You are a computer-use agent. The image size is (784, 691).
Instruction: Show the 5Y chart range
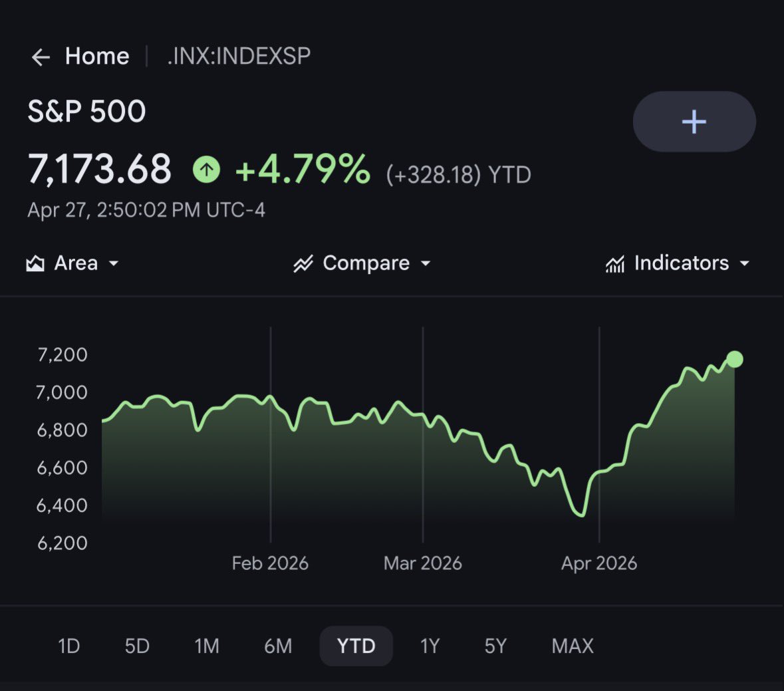495,646
